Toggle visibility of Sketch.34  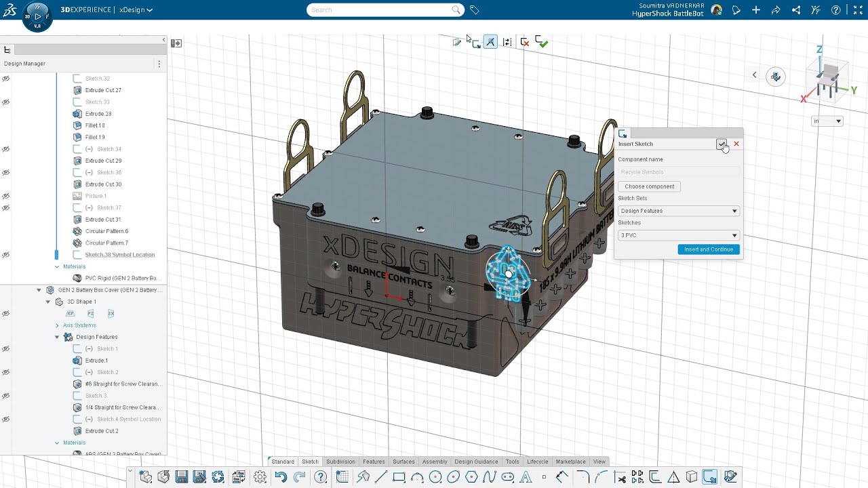coord(6,149)
